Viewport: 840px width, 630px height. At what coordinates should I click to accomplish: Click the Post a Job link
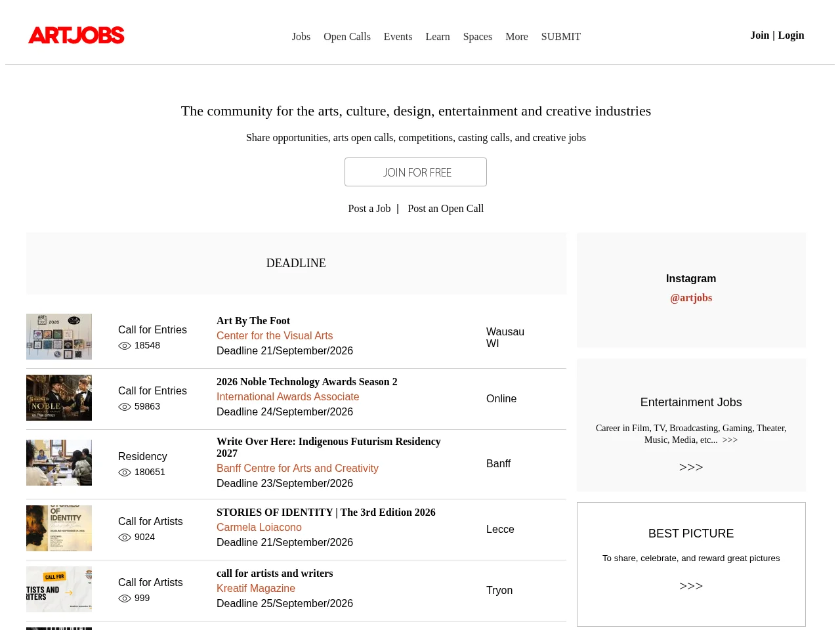click(369, 209)
